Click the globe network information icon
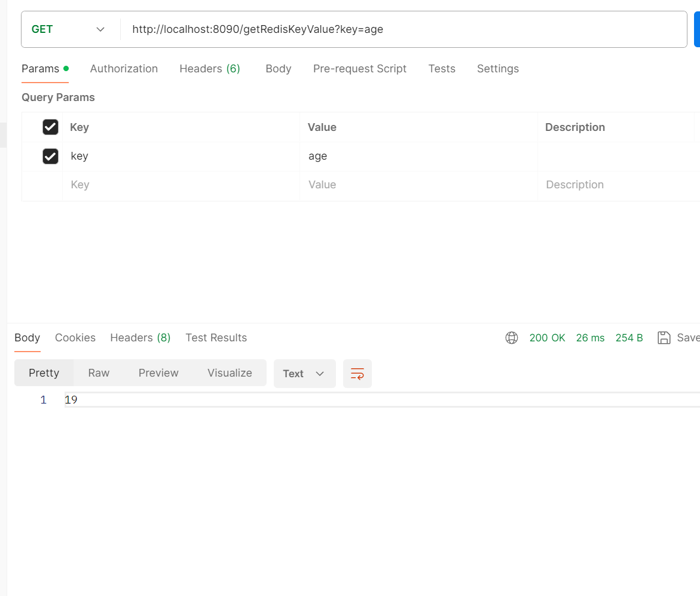700x596 pixels. (512, 338)
